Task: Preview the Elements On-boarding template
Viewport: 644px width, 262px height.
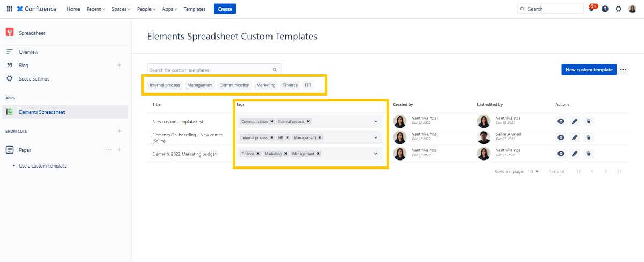Action: [x=561, y=137]
